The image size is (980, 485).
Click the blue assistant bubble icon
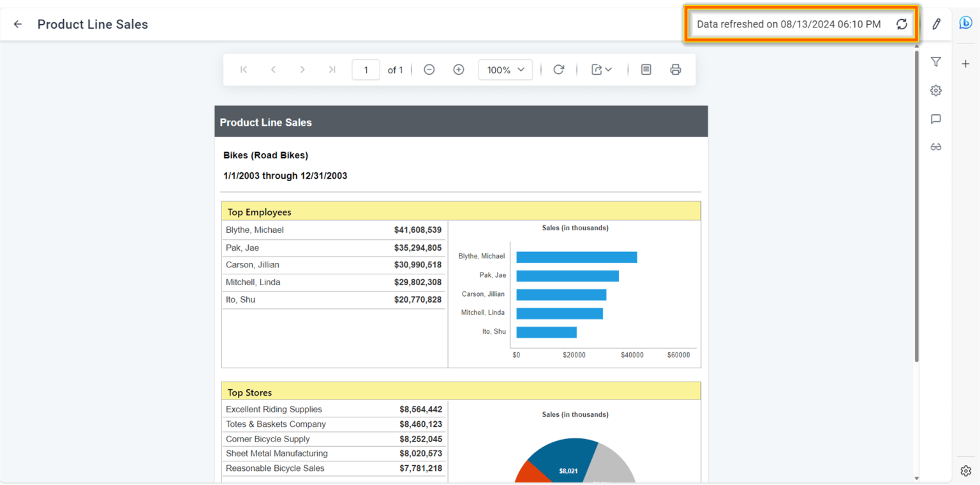tap(965, 22)
